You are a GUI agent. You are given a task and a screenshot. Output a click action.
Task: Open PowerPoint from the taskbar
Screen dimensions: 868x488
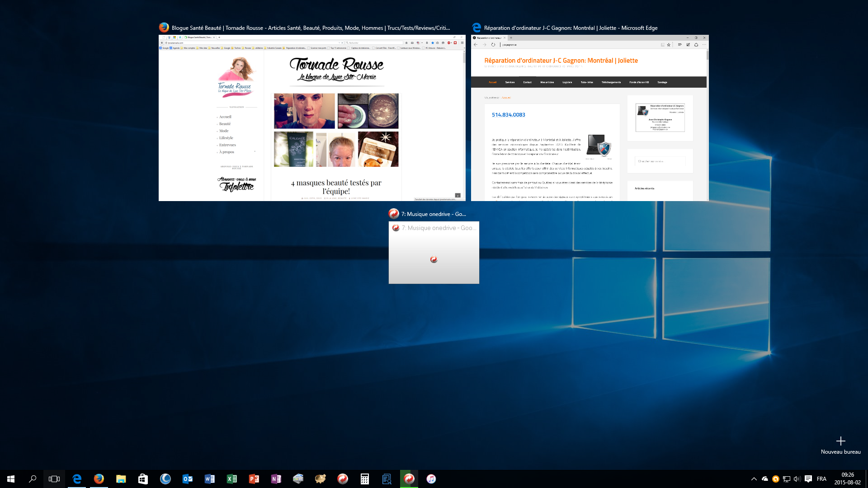254,479
